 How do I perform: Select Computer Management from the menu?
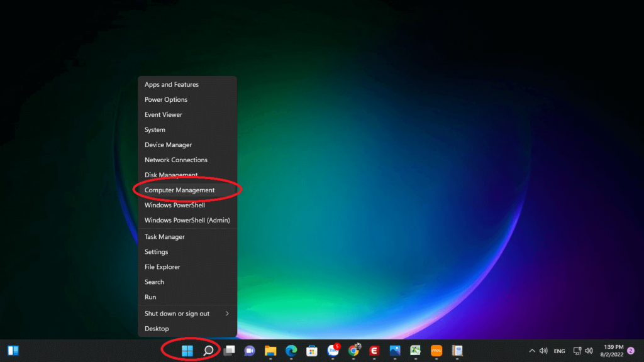[180, 190]
